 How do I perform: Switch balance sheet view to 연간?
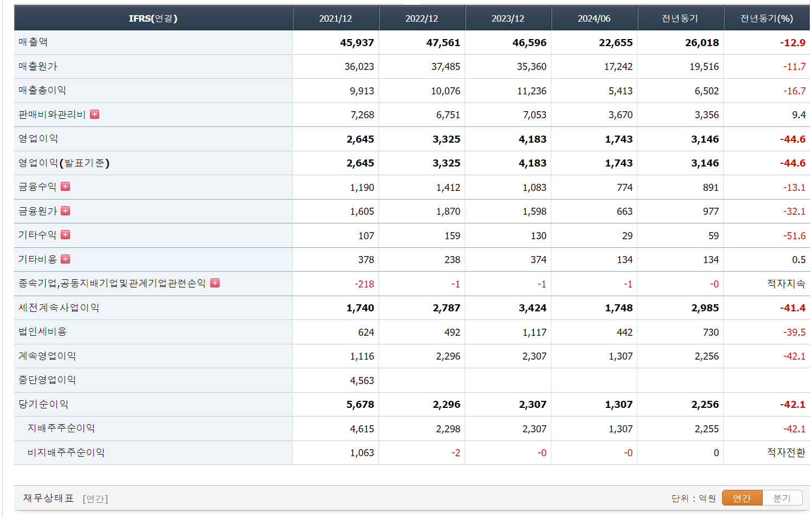coord(742,498)
